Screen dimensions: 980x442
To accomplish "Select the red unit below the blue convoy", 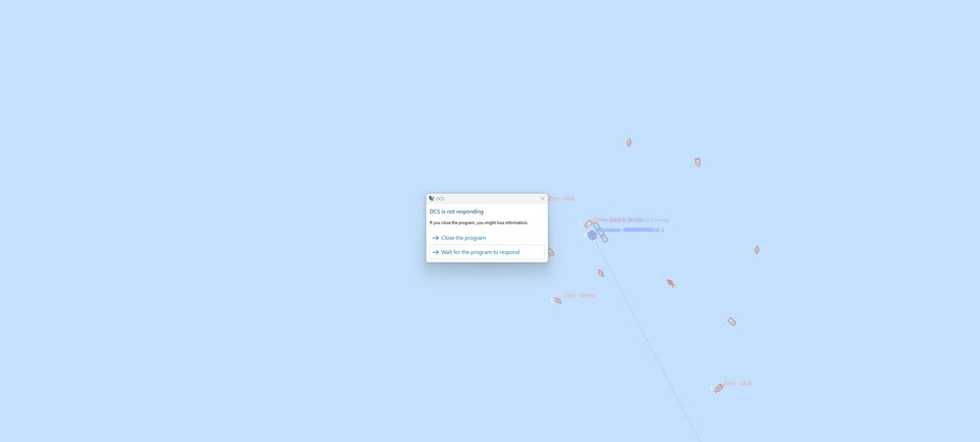I will tap(601, 273).
